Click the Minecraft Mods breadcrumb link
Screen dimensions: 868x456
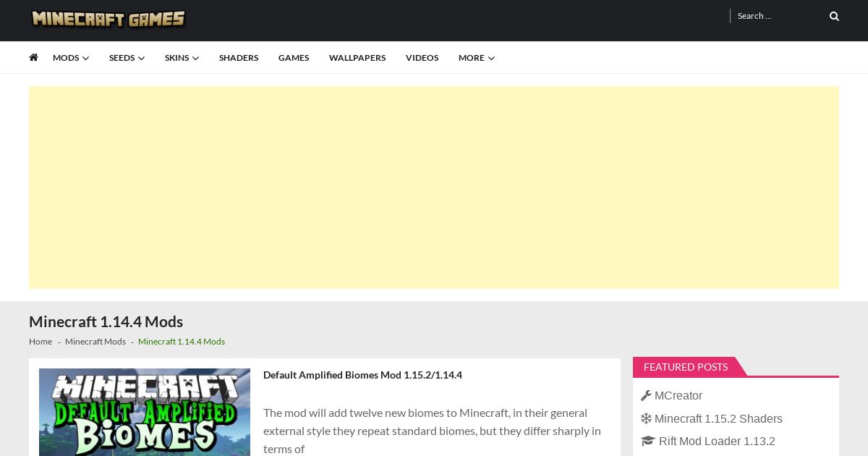[x=95, y=342]
